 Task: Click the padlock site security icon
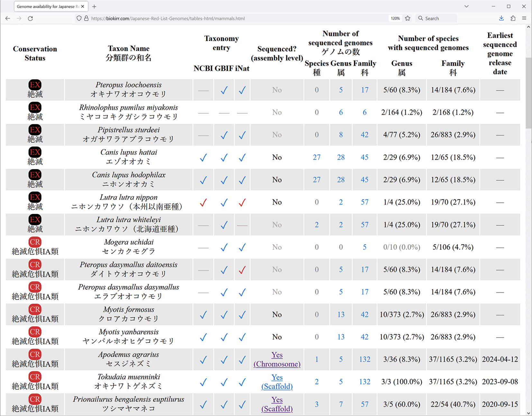click(86, 18)
